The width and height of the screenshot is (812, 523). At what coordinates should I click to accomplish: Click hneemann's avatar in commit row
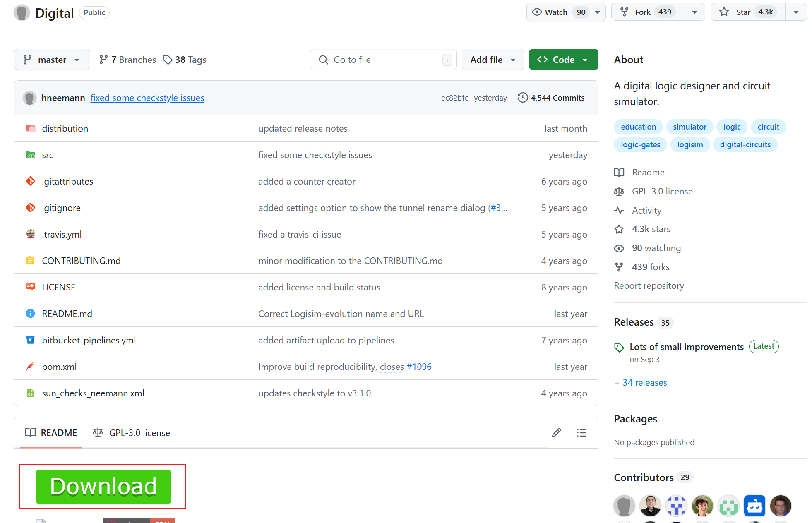coord(29,98)
